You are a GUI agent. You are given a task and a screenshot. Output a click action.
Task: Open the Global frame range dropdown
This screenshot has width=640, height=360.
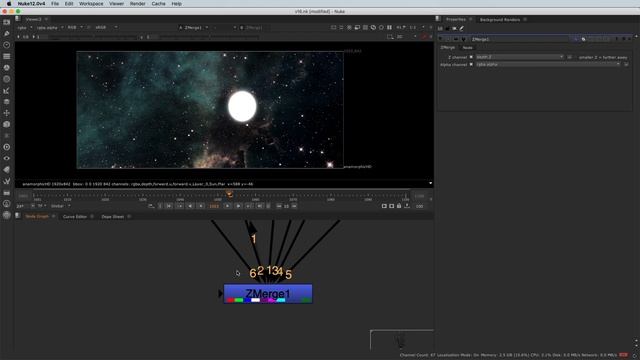pos(60,206)
